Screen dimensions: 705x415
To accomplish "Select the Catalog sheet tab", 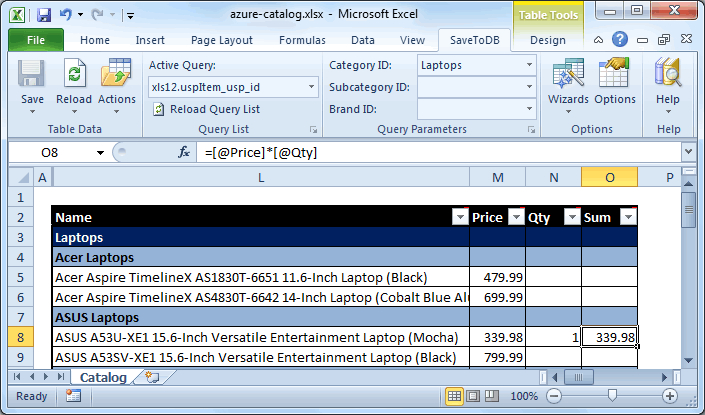I will point(103,377).
